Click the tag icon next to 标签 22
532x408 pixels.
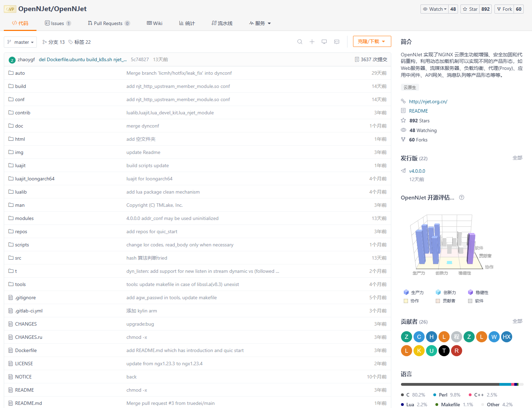(x=71, y=42)
